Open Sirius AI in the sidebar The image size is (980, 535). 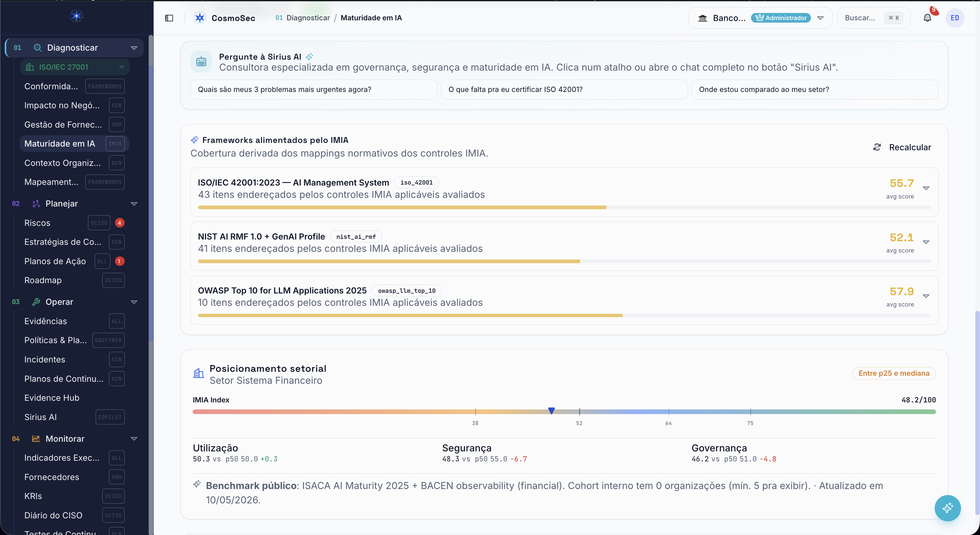pyautogui.click(x=74, y=417)
